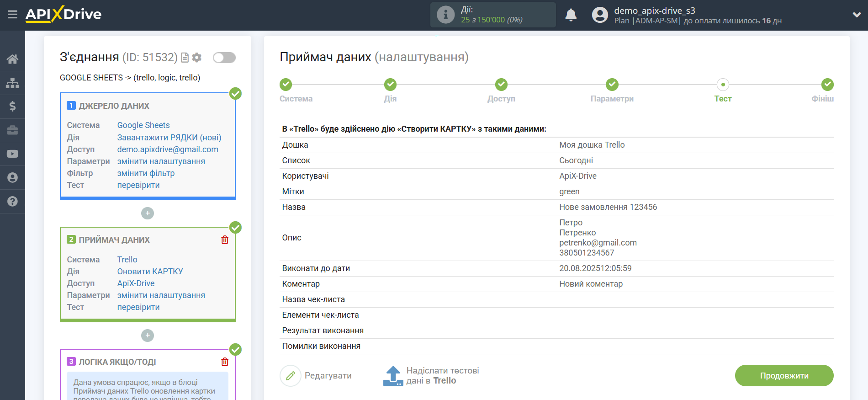Select the Тест step
This screenshot has width=868, height=400.
pyautogui.click(x=723, y=85)
